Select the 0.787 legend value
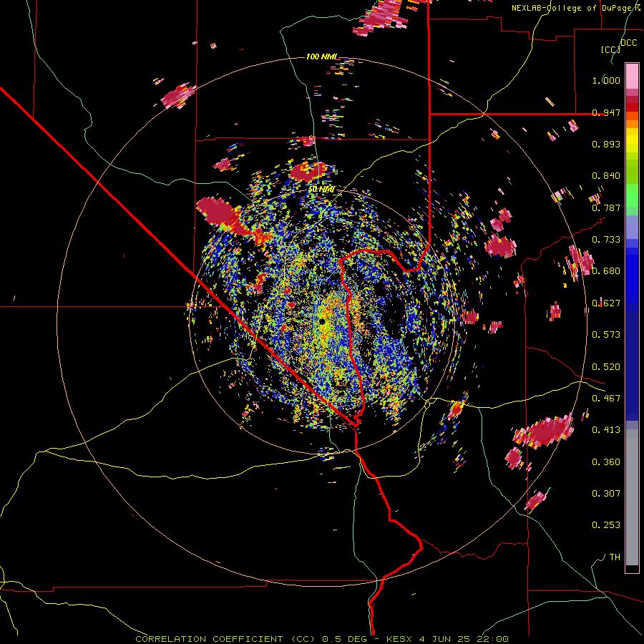This screenshot has height=644, width=644. 606,208
